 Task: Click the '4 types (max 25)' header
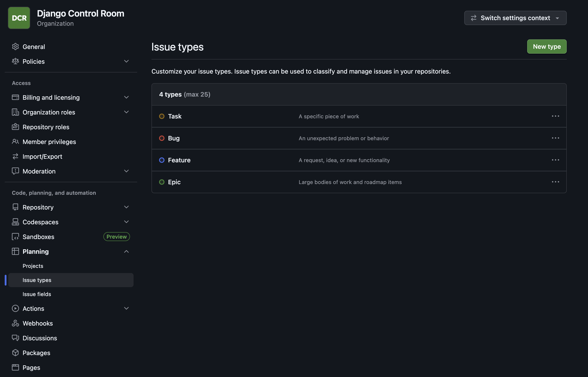click(185, 95)
